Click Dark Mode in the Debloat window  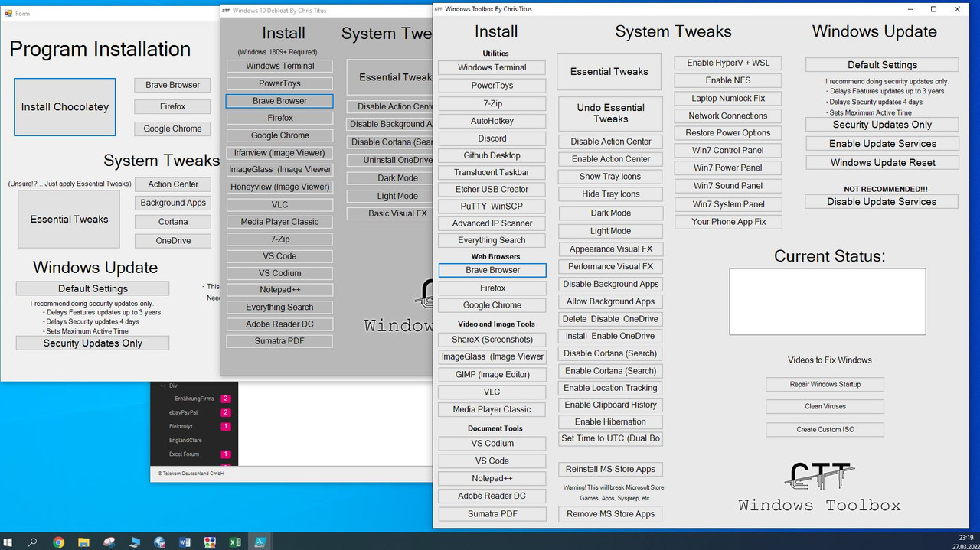[390, 178]
